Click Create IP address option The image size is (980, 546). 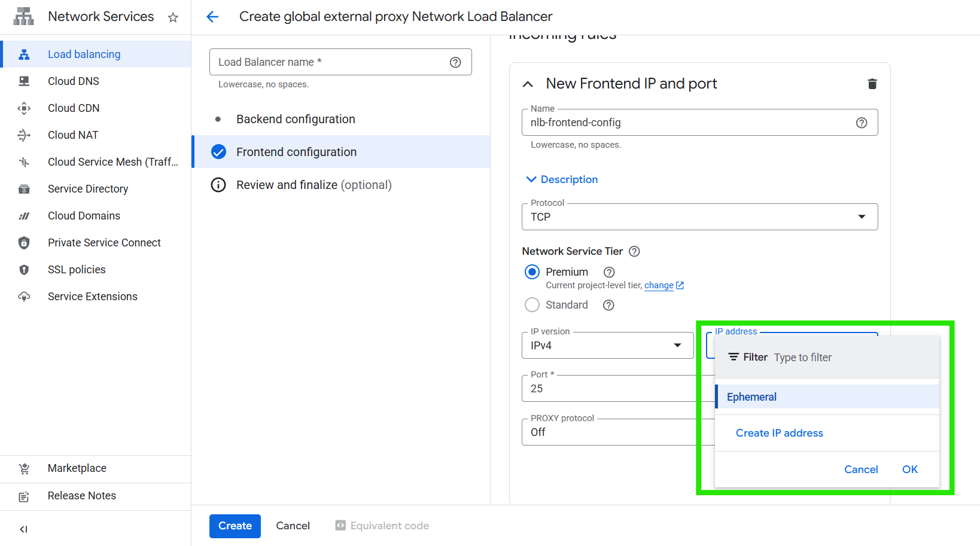(x=779, y=433)
